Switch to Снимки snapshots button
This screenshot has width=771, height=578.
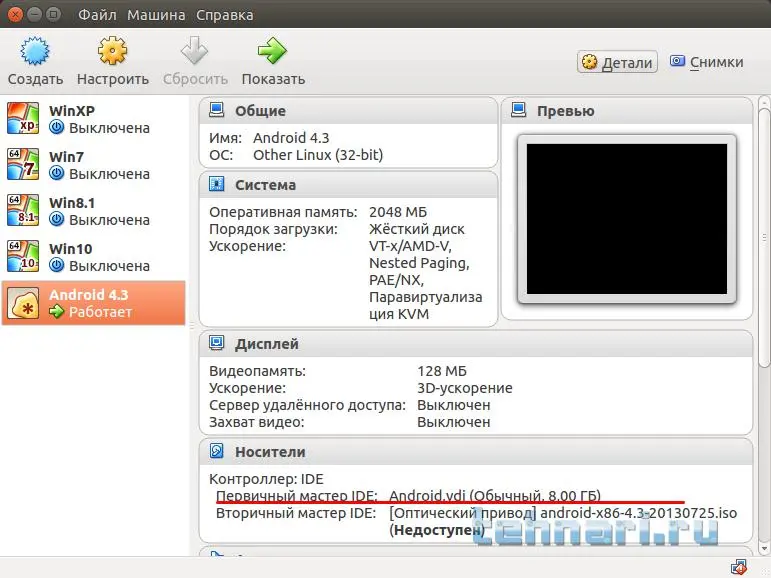click(x=706, y=62)
